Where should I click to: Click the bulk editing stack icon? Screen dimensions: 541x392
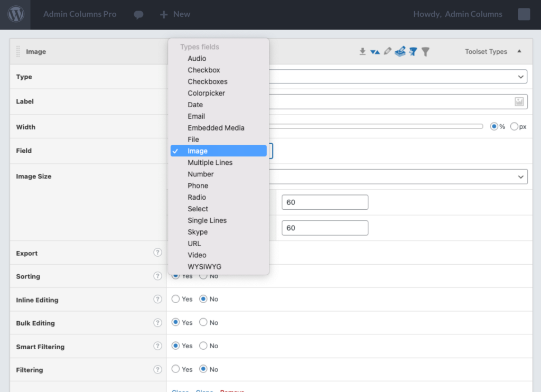click(400, 51)
